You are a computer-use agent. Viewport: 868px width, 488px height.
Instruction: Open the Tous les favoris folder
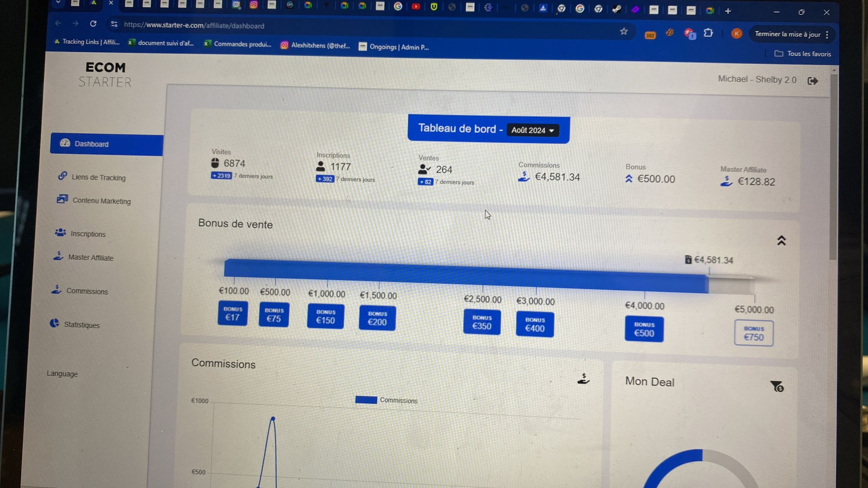(x=802, y=54)
